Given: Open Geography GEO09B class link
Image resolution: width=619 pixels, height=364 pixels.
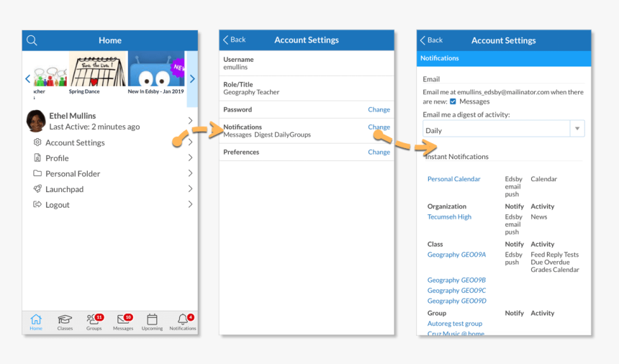Looking at the screenshot, I should [456, 280].
